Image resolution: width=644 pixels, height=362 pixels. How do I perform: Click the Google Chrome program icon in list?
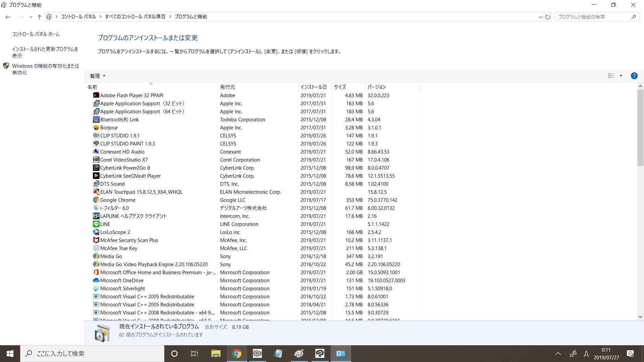pyautogui.click(x=96, y=200)
